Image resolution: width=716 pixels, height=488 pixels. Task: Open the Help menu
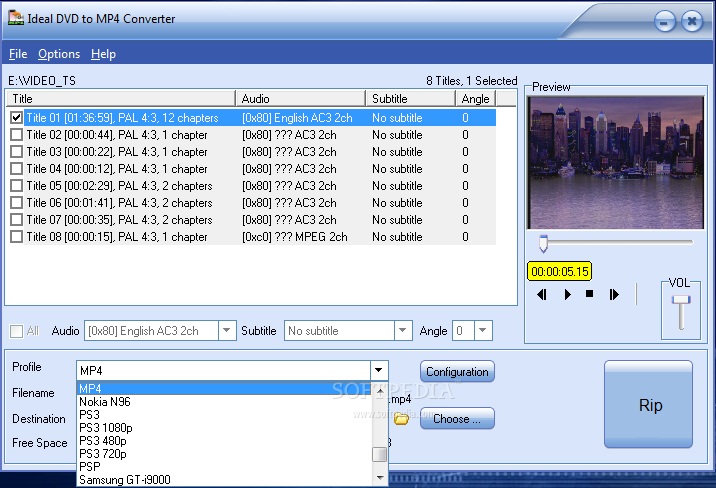pos(103,54)
